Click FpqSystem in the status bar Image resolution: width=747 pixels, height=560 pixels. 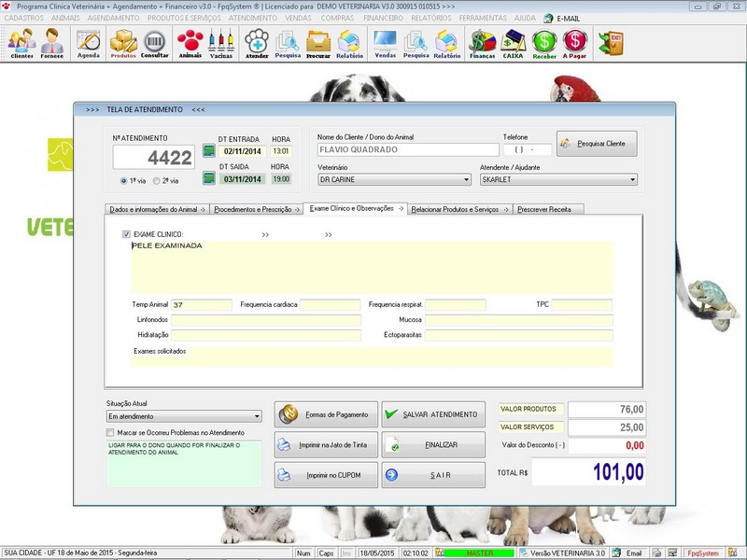point(703,553)
